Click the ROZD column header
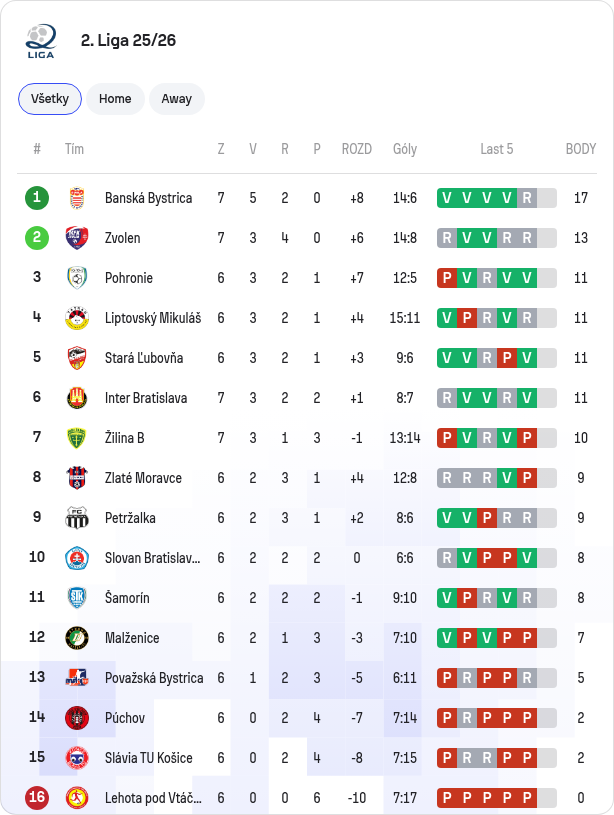Image resolution: width=614 pixels, height=815 pixels. tap(357, 149)
